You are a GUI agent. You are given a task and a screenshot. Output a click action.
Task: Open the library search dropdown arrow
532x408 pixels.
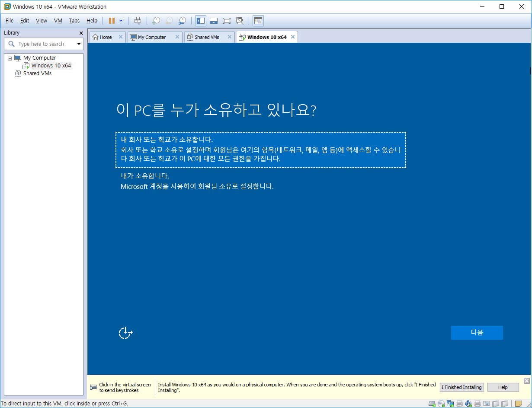pos(79,44)
